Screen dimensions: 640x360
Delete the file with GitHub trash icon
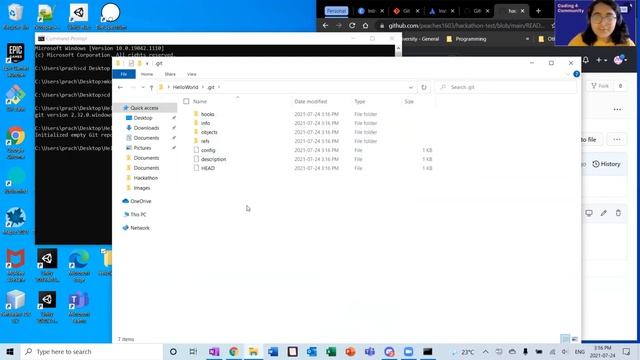pos(618,213)
